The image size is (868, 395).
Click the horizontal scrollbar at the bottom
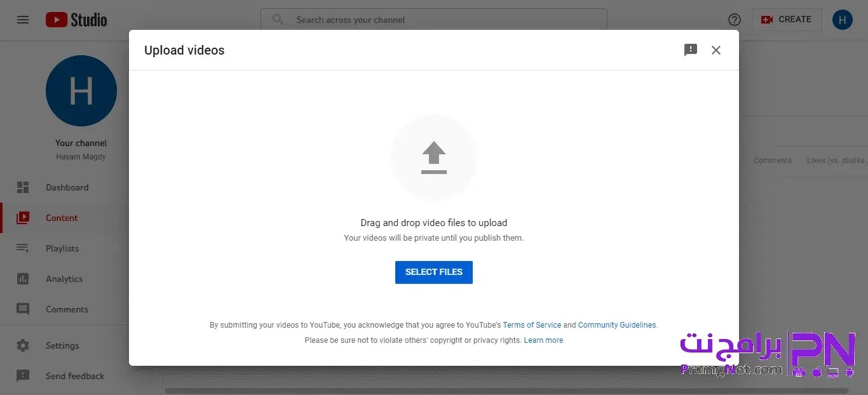pyautogui.click(x=506, y=391)
